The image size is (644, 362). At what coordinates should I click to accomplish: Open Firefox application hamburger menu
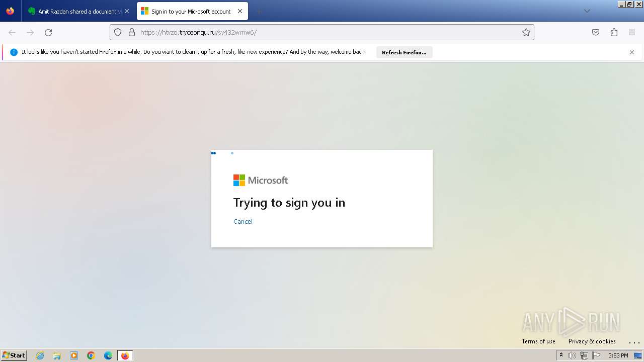click(x=632, y=32)
